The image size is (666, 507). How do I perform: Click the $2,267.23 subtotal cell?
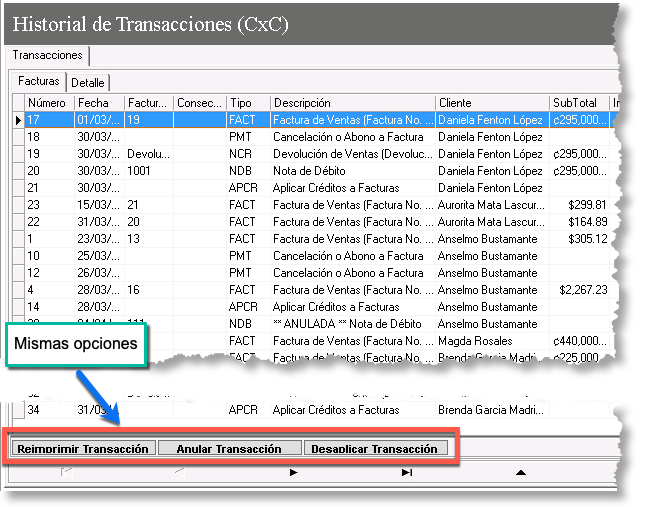point(579,290)
